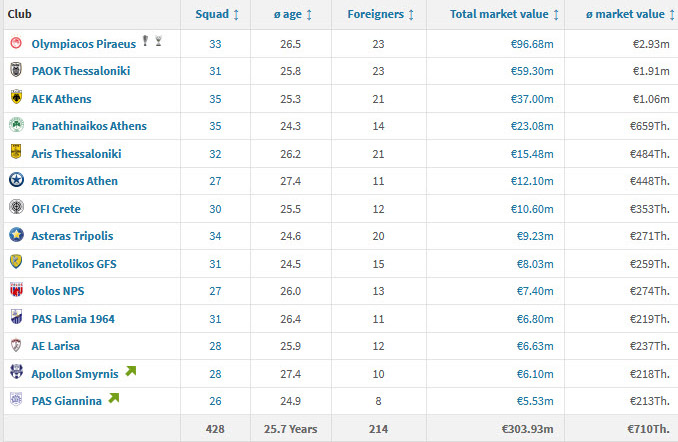Click the trophy icon next to Olympiacos Piraeus

pos(145,42)
